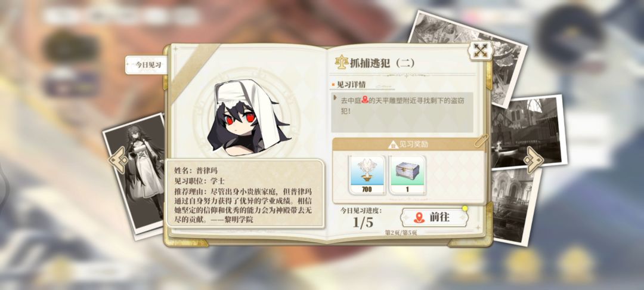
Task: Click the 1/5 daily progress counter
Action: coord(363,222)
